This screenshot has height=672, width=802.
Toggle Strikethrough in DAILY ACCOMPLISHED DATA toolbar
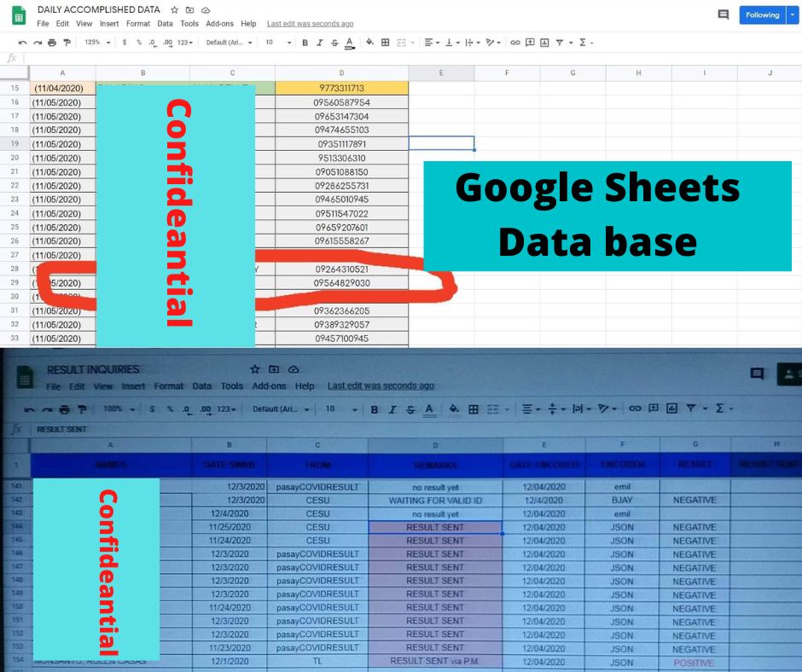tap(334, 43)
